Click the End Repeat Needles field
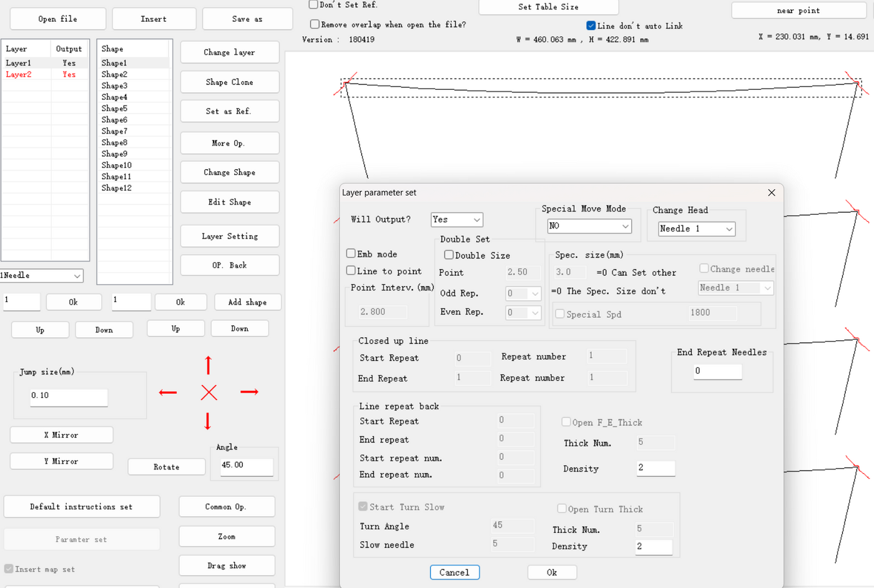874x588 pixels. 717,371
